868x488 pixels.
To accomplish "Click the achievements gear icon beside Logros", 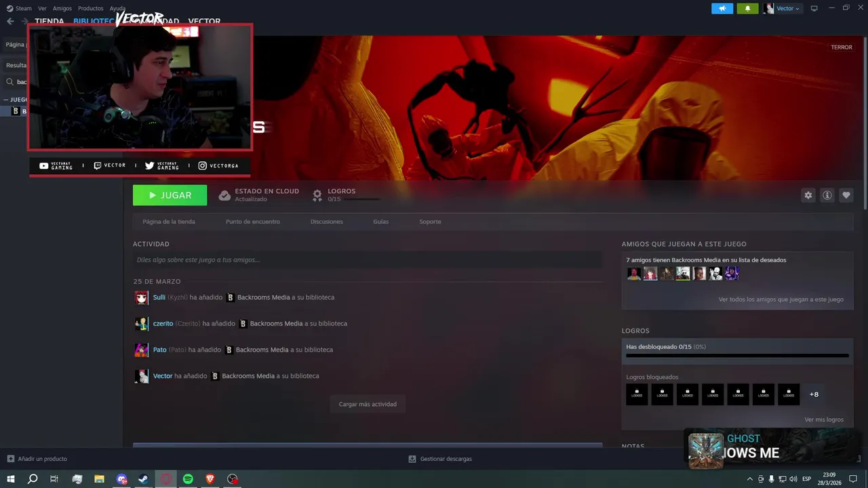I will coord(317,195).
